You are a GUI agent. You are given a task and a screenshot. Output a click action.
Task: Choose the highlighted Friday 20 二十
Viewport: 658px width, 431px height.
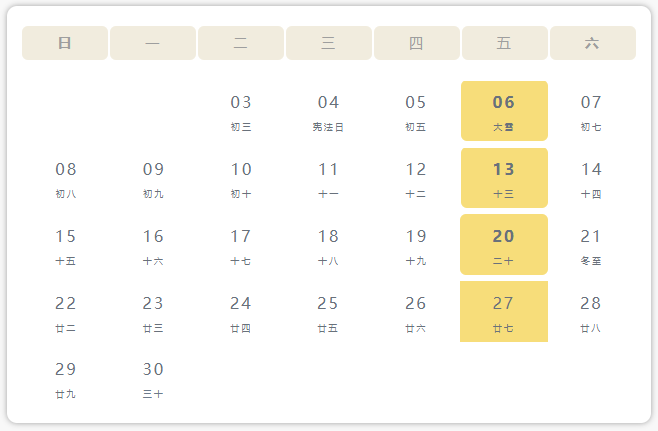click(504, 245)
